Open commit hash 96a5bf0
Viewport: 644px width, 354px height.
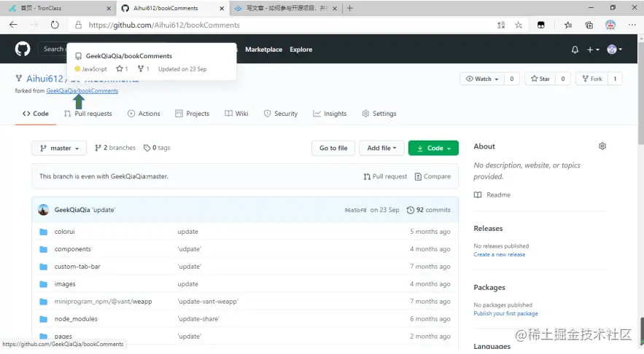[355, 210]
